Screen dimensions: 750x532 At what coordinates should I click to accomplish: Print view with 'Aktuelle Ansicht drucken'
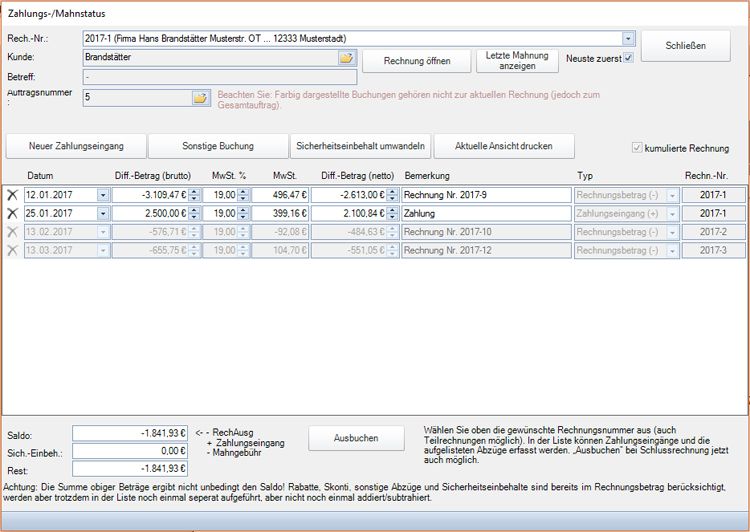[505, 146]
